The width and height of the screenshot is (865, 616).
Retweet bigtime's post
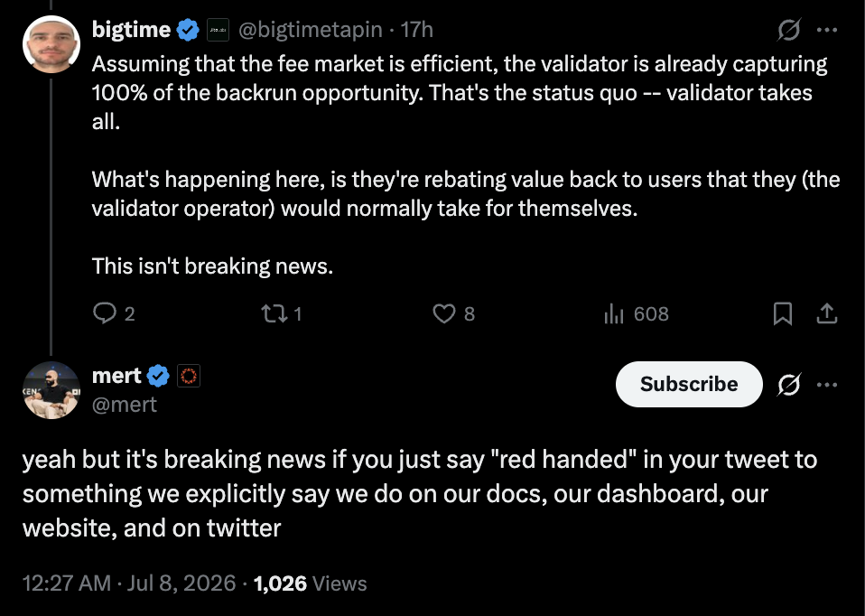(x=274, y=314)
